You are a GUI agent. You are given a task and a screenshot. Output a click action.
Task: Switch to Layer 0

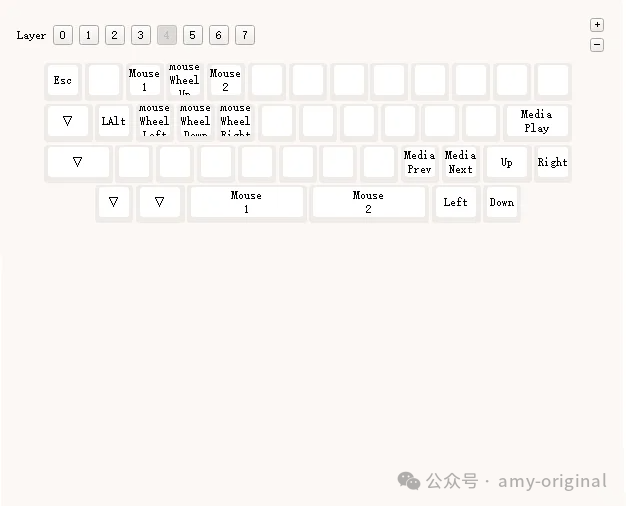click(x=63, y=35)
